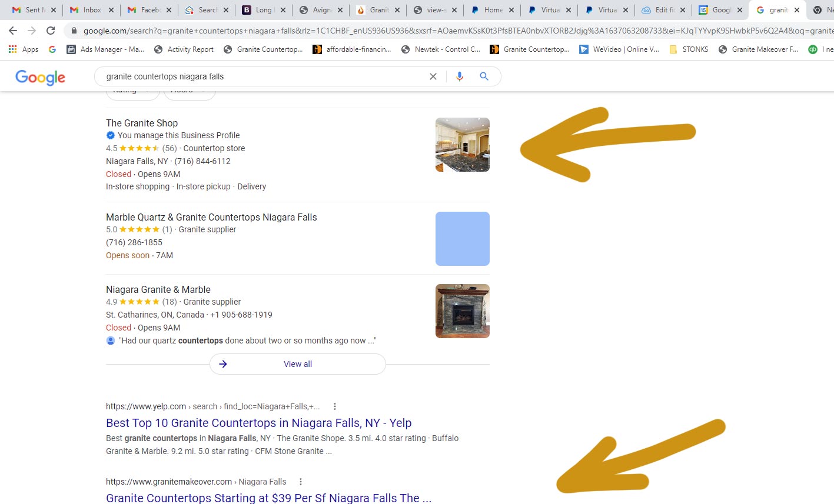Viewport: 834px width, 504px height.
Task: Open WeVideo Online Video bookmark
Action: tap(619, 49)
